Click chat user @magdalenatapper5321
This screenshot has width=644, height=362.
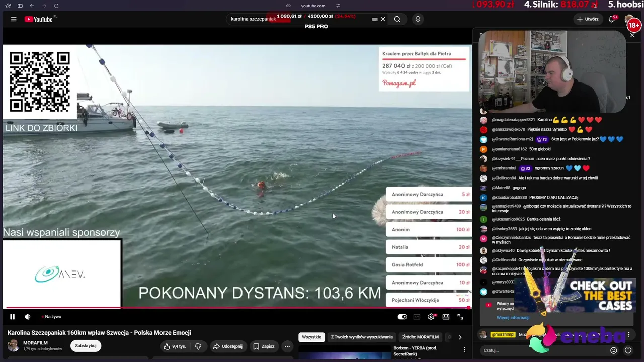coord(513,120)
